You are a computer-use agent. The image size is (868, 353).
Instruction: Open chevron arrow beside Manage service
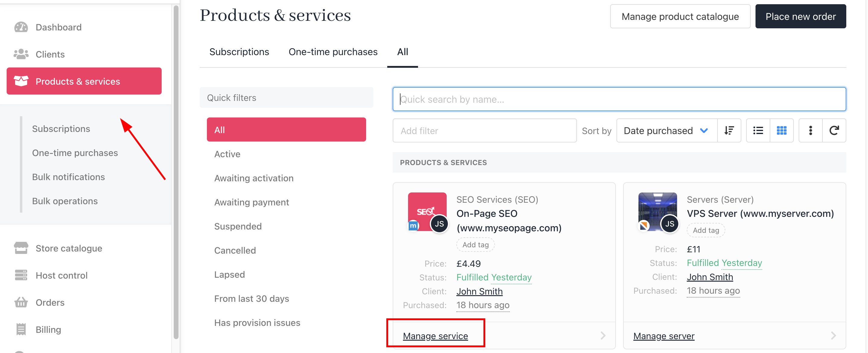click(x=603, y=336)
